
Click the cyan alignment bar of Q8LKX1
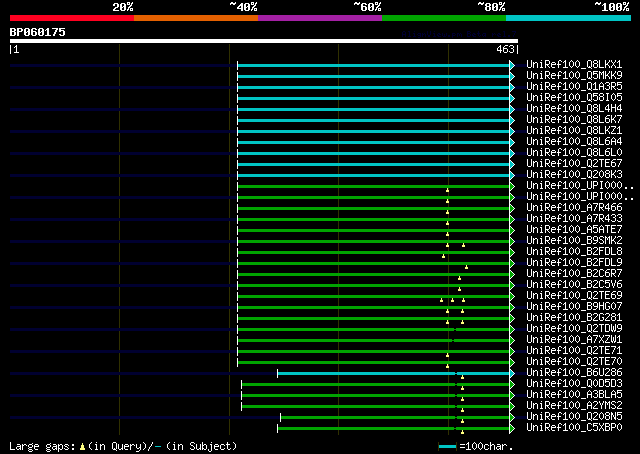[x=373, y=65]
